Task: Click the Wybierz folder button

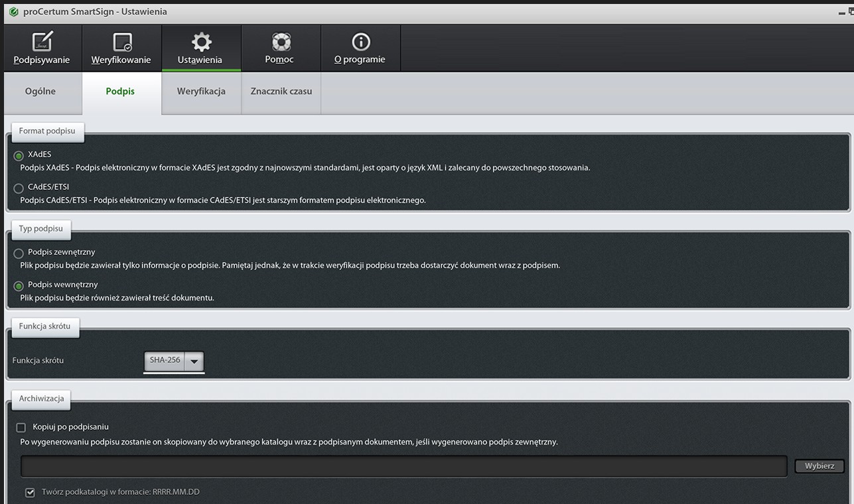Action: pyautogui.click(x=819, y=466)
